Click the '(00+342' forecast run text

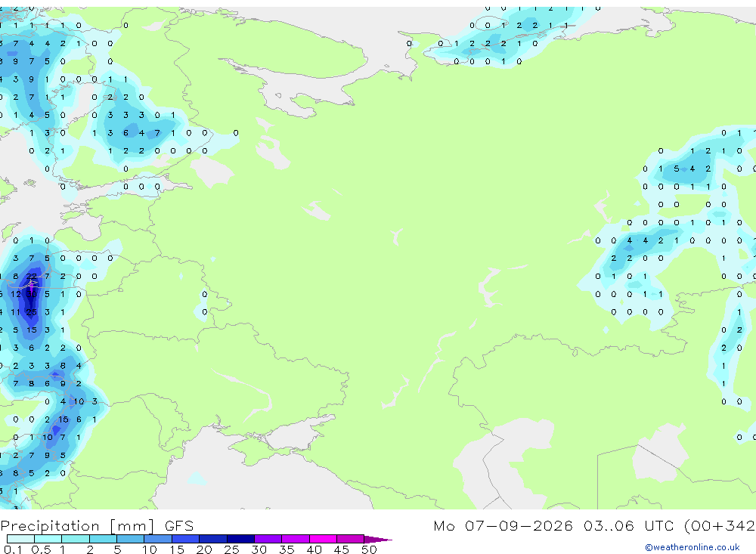click(720, 525)
